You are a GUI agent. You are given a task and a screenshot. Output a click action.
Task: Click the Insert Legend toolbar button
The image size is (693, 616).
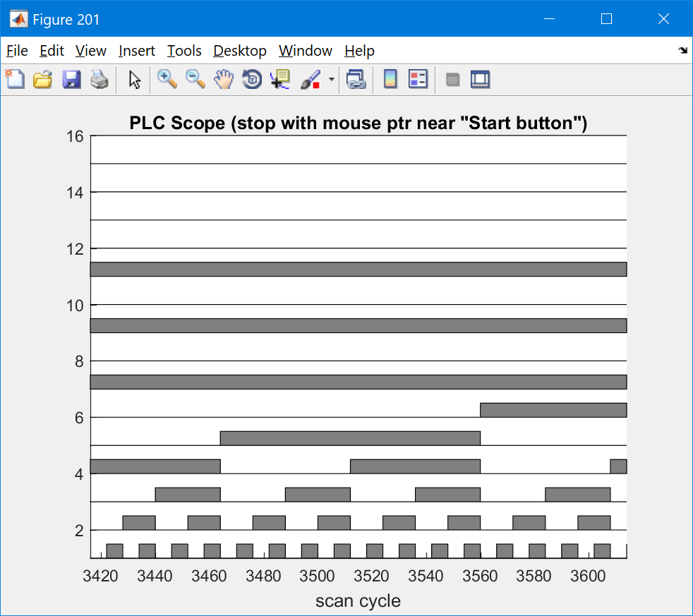pyautogui.click(x=418, y=80)
